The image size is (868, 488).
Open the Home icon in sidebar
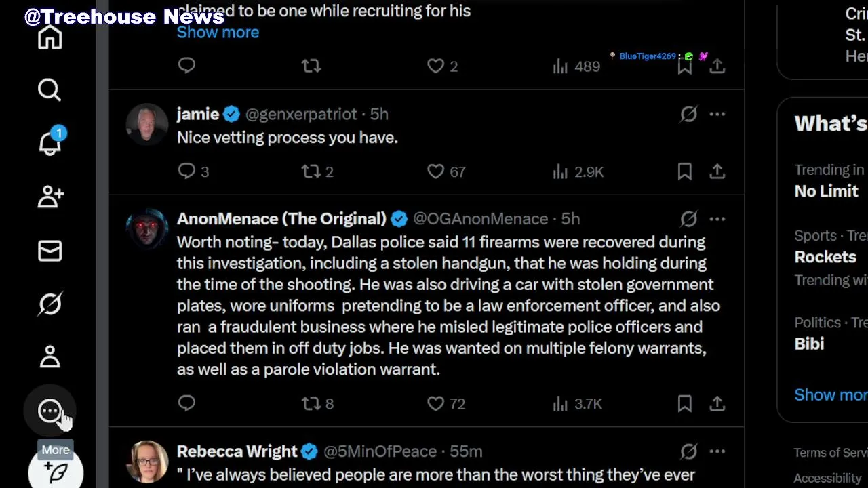pyautogui.click(x=50, y=37)
